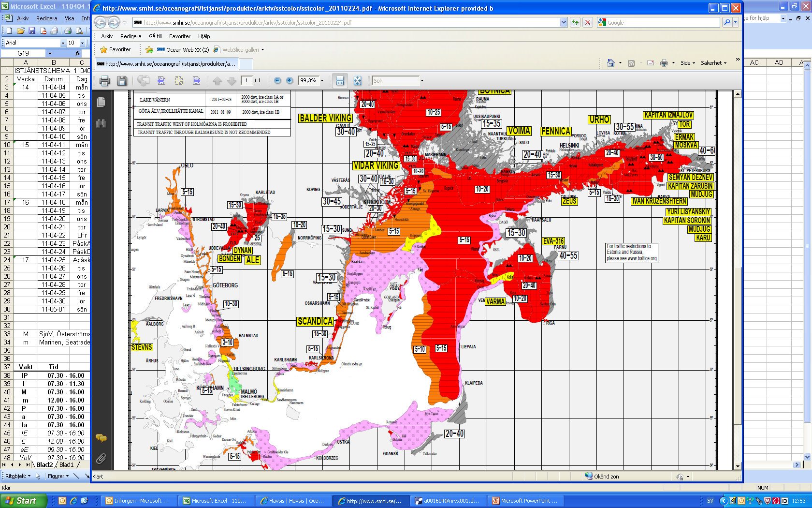Click the PDF zoom in plus button

coord(290,81)
